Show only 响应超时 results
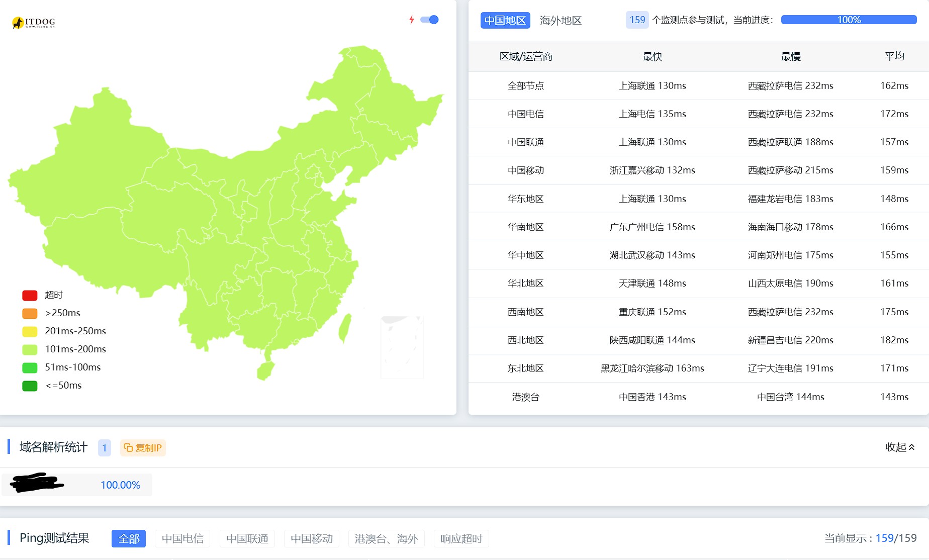This screenshot has height=560, width=929. click(x=461, y=538)
